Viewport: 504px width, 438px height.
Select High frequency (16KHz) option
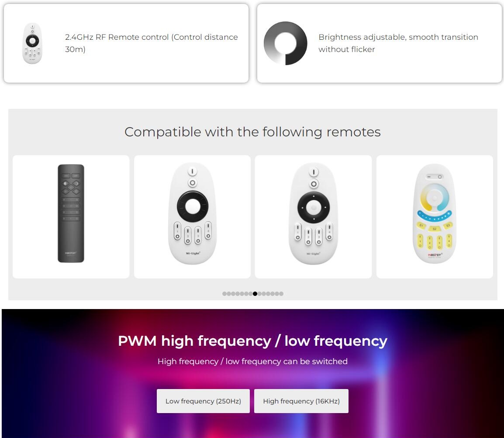tap(301, 401)
